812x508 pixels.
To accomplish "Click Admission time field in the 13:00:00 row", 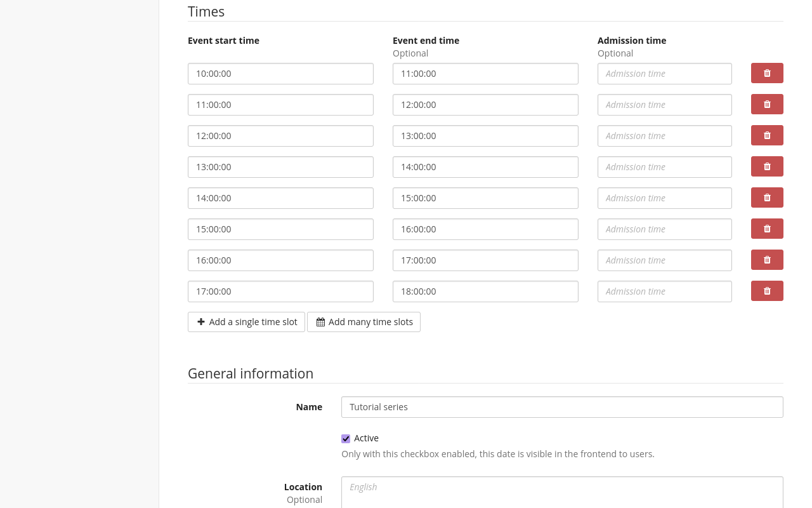I will tap(664, 167).
